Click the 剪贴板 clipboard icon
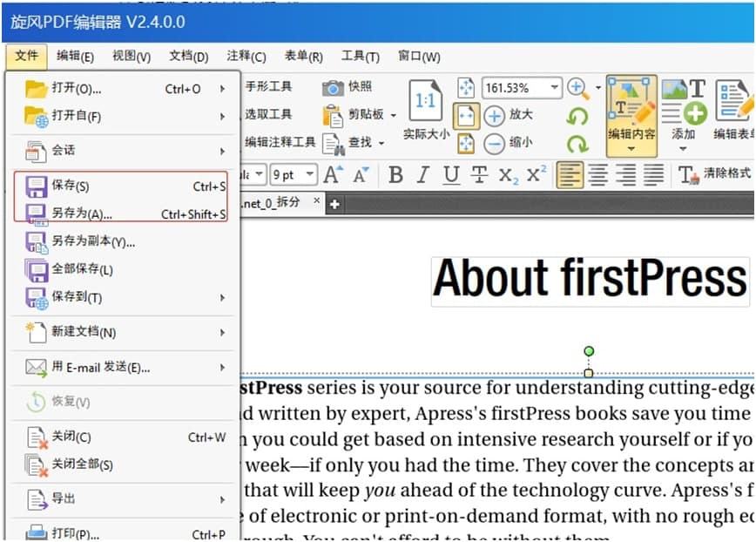Image resolution: width=756 pixels, height=542 pixels. (333, 115)
